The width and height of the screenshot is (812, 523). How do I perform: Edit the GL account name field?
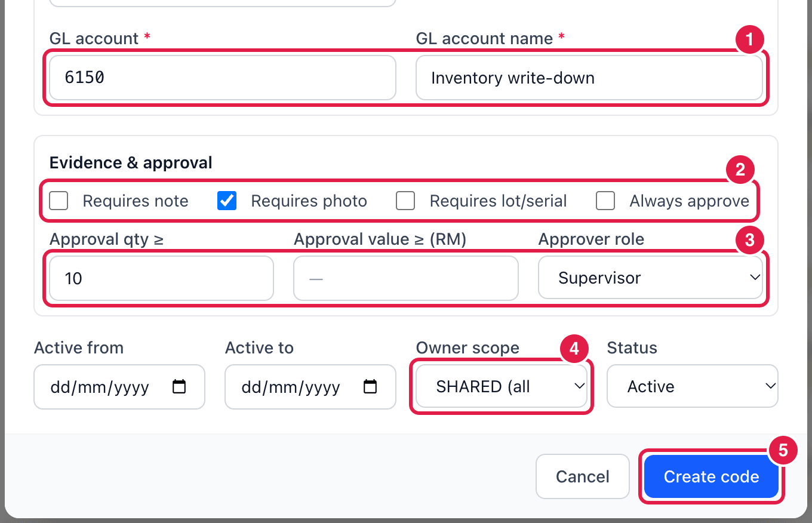coord(589,78)
